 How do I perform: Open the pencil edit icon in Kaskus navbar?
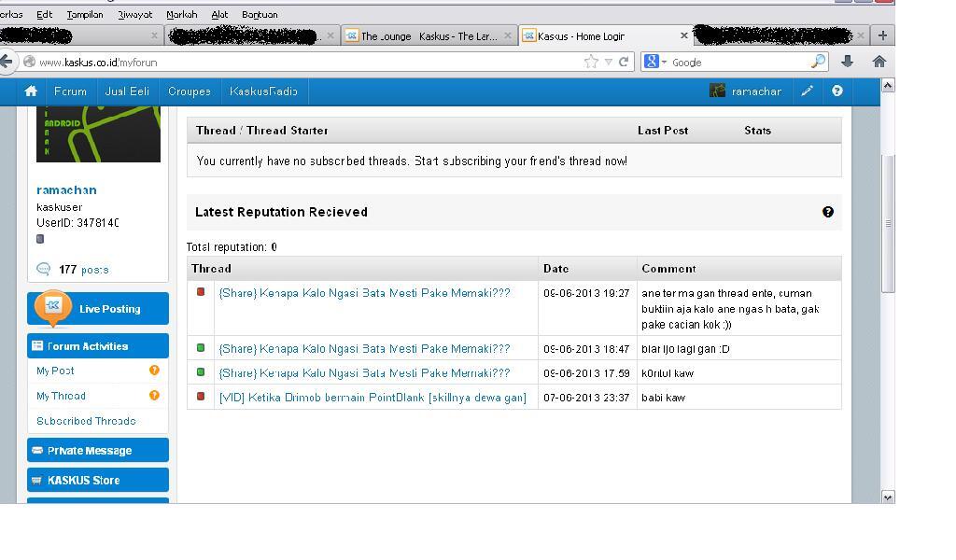coord(807,91)
